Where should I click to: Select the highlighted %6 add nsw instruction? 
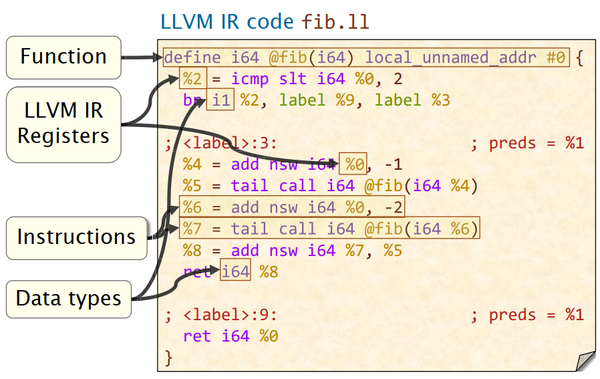[x=292, y=207]
